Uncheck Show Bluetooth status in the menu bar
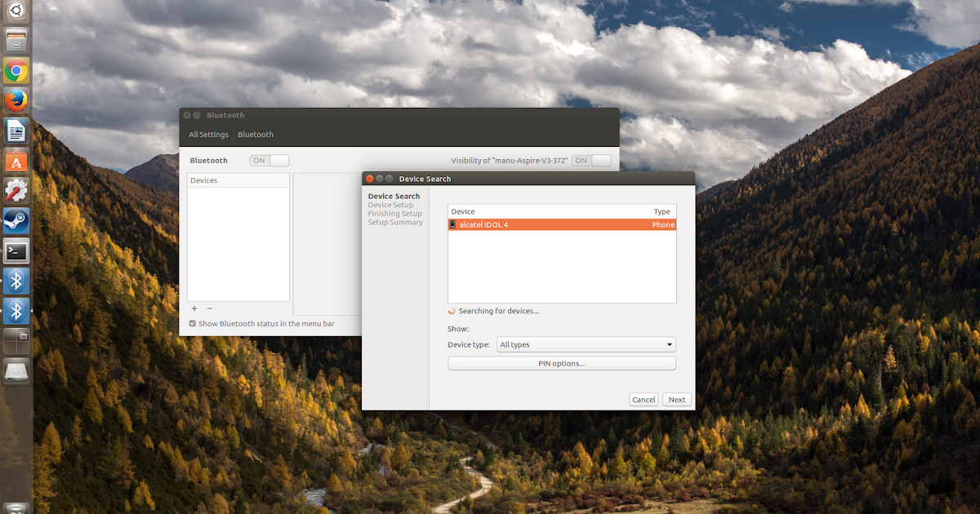The height and width of the screenshot is (514, 980). [x=193, y=323]
